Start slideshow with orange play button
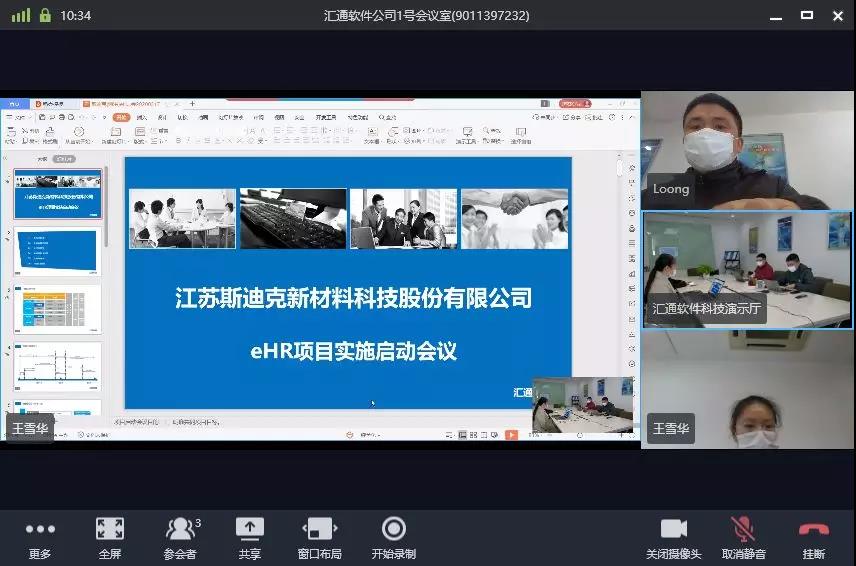 coord(512,434)
